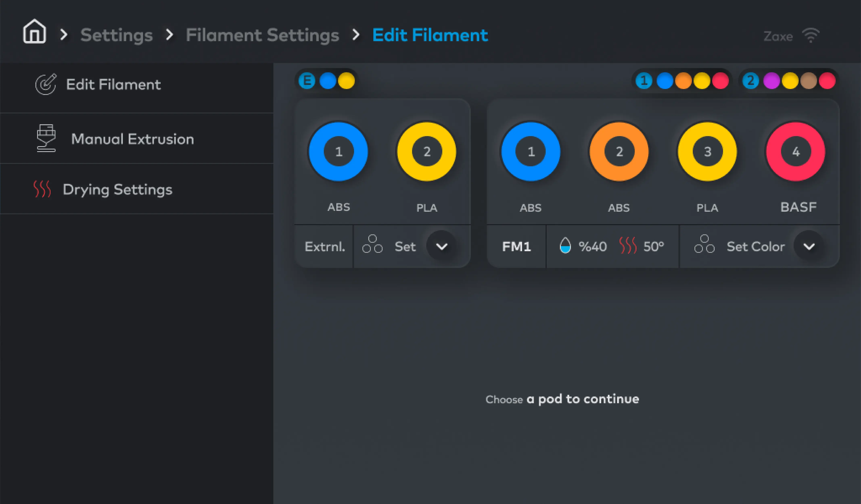
Task: Select external pod 1 blue ABS spool
Action: point(338,152)
